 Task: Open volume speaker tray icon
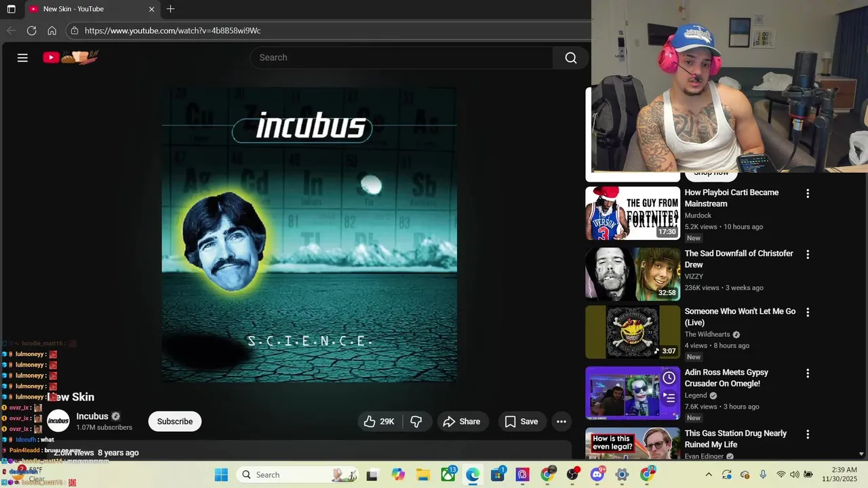point(795,474)
